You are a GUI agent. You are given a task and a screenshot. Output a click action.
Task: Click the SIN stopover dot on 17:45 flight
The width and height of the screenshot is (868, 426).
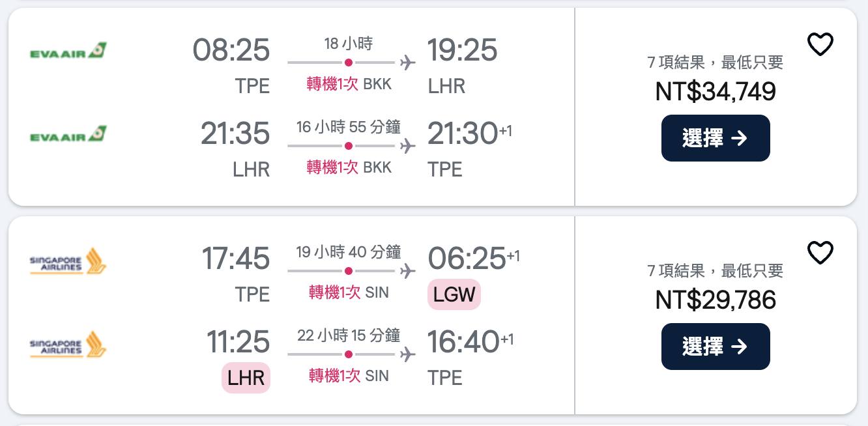(349, 271)
